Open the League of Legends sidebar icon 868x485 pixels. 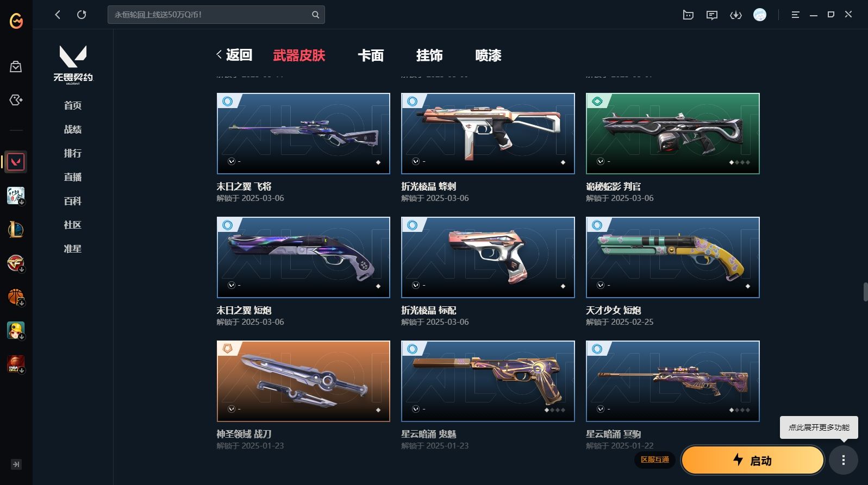[16, 229]
